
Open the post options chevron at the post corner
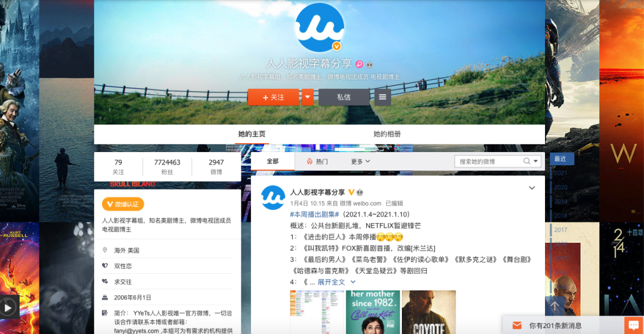[532, 188]
